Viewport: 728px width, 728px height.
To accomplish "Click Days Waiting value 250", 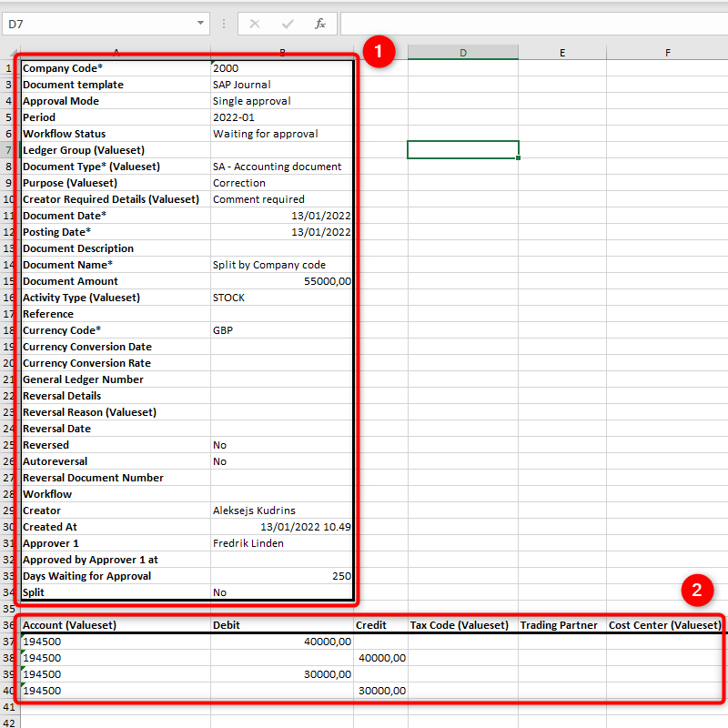I will [x=281, y=576].
